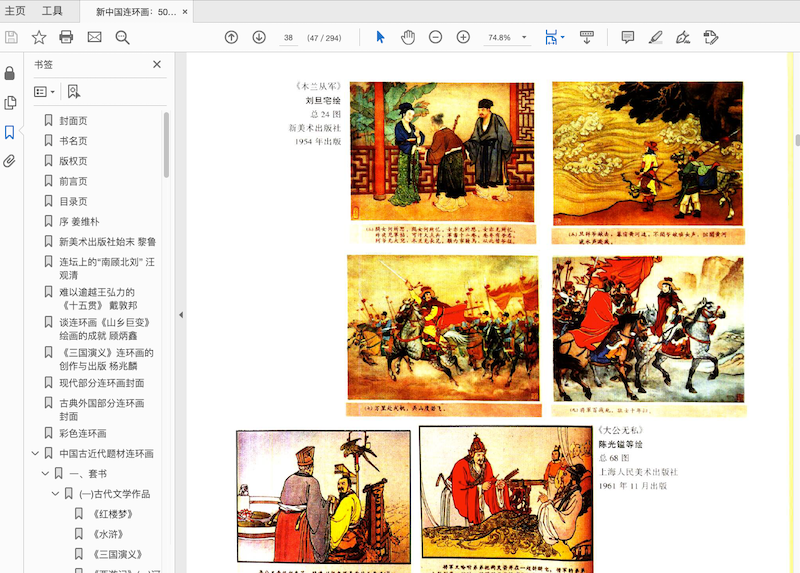This screenshot has width=800, height=573.
Task: Click the Email envelope icon
Action: pyautogui.click(x=94, y=37)
